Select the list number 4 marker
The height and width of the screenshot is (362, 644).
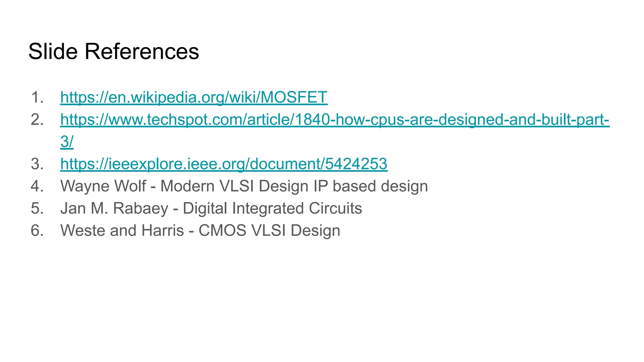pyautogui.click(x=37, y=186)
